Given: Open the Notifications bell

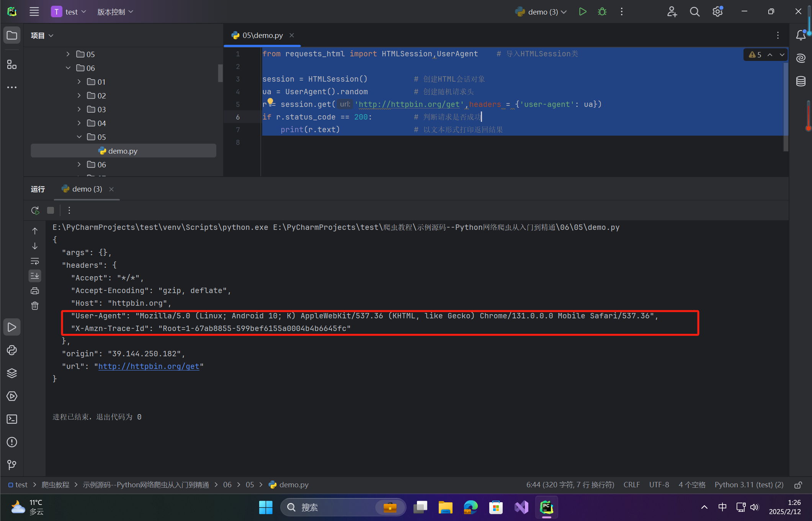Looking at the screenshot, I should coord(801,35).
